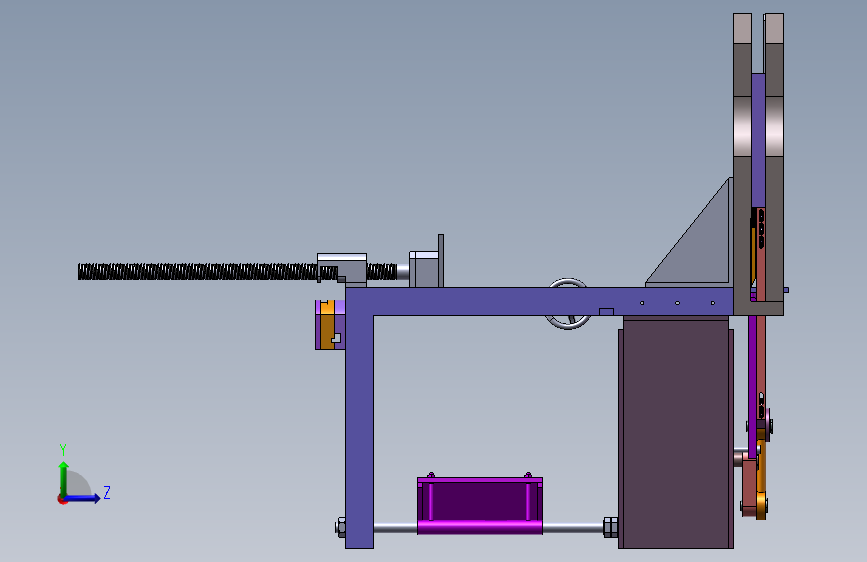
Task: Click the blue Z axis arrow on triad
Action: tap(83, 498)
